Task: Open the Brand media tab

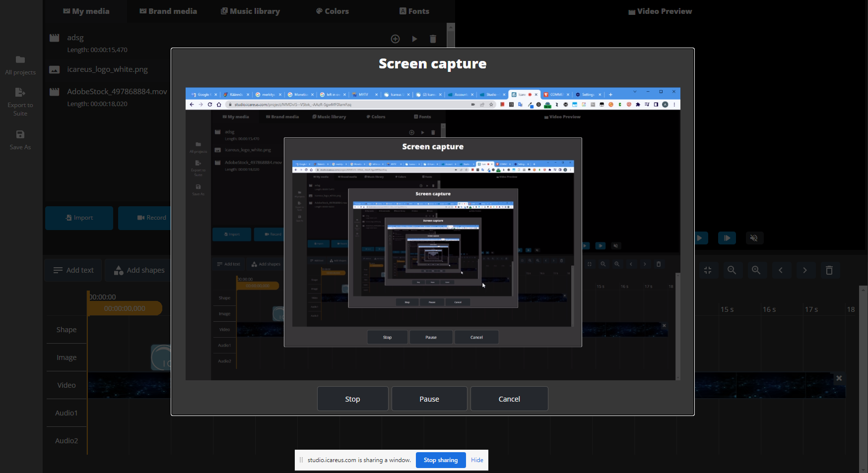Action: [168, 11]
